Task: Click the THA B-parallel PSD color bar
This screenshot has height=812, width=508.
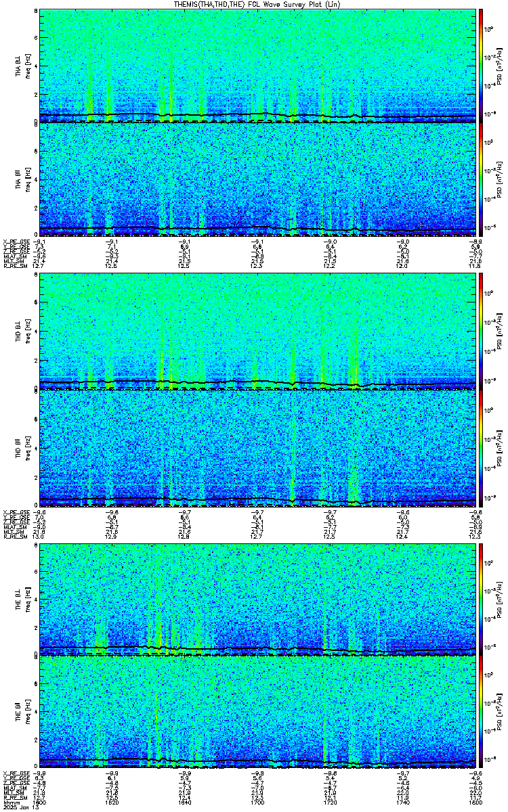Action: [481, 179]
